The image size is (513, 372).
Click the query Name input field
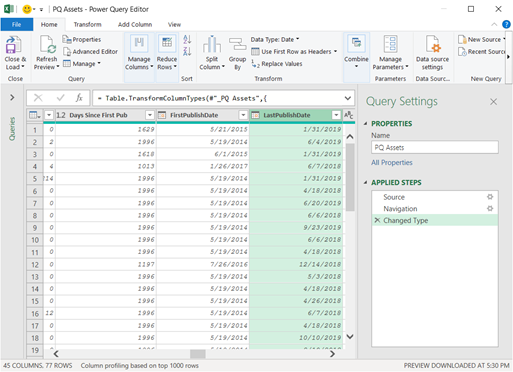click(x=435, y=147)
